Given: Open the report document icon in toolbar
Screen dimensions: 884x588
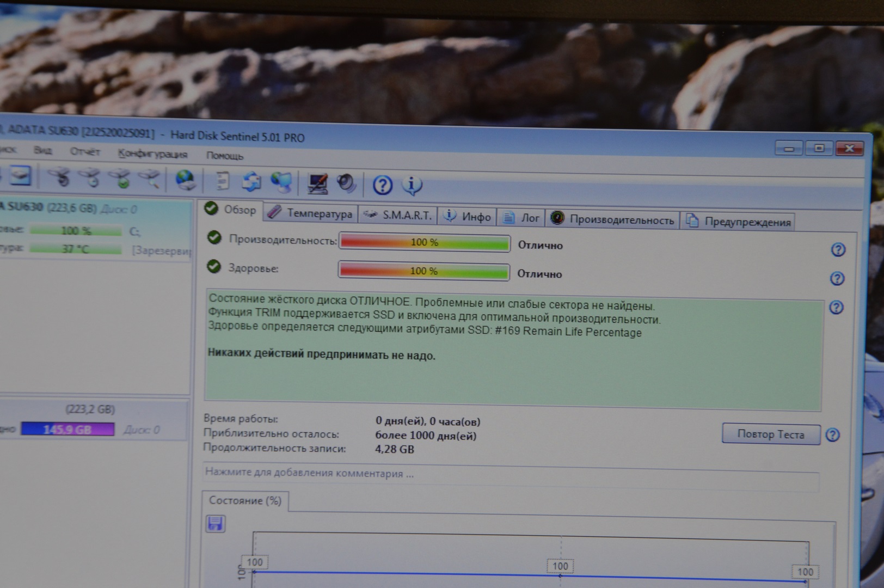Looking at the screenshot, I should pos(222,181).
